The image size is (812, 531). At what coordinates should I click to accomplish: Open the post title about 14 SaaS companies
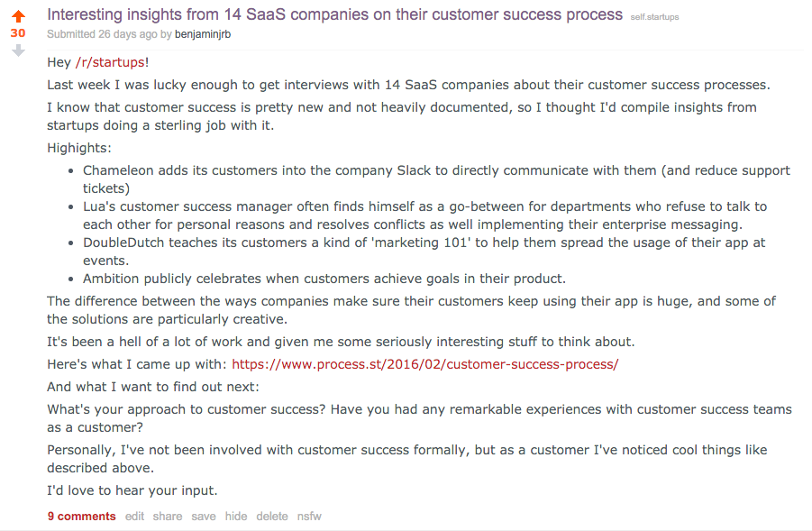tap(334, 14)
